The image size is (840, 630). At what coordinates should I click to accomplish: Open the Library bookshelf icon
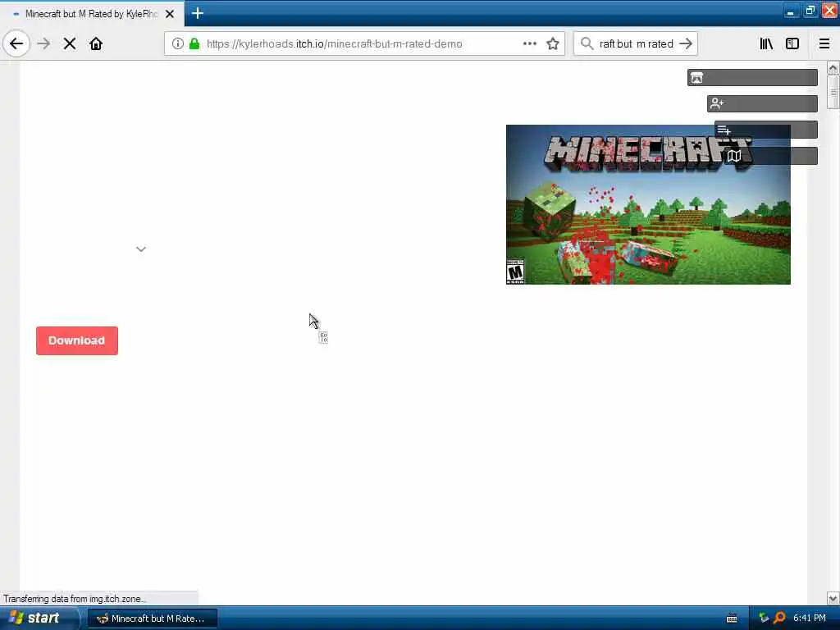coord(766,43)
